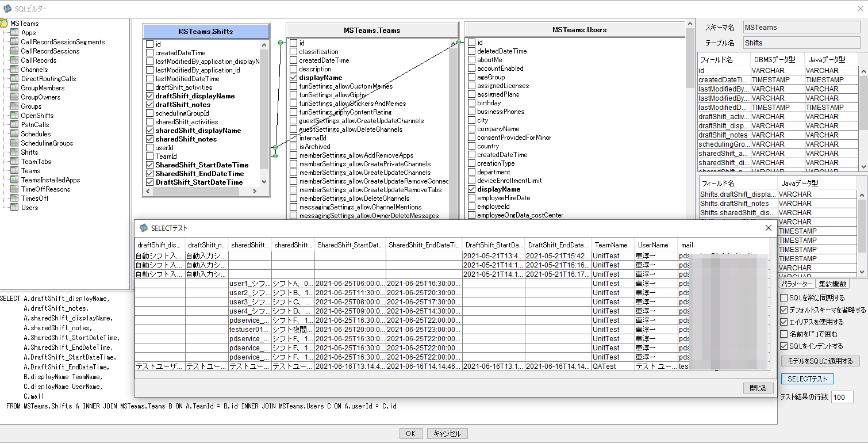
Task: Click the SchedulingGroups table icon
Action: (14, 143)
